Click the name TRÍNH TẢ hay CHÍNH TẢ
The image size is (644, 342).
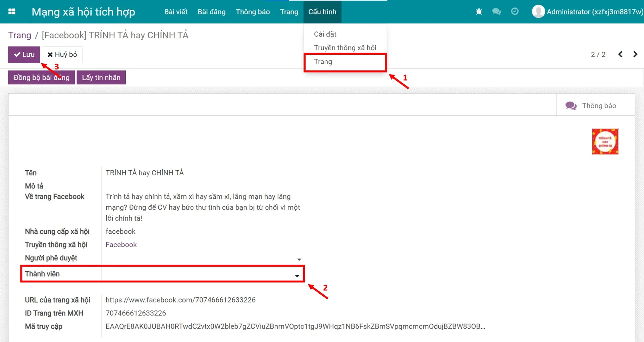click(145, 173)
